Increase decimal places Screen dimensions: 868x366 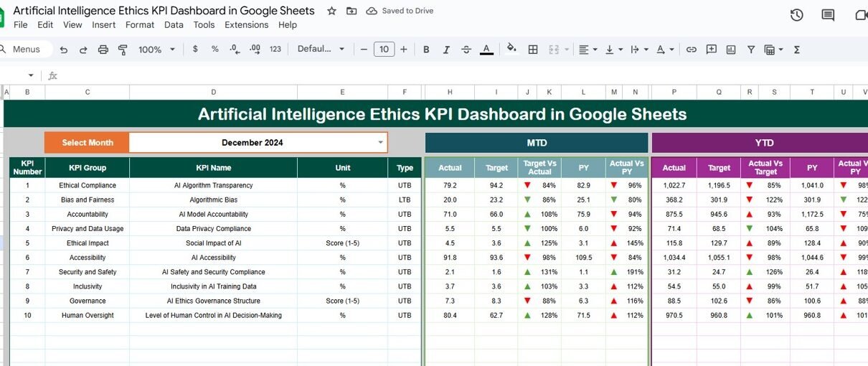(255, 50)
